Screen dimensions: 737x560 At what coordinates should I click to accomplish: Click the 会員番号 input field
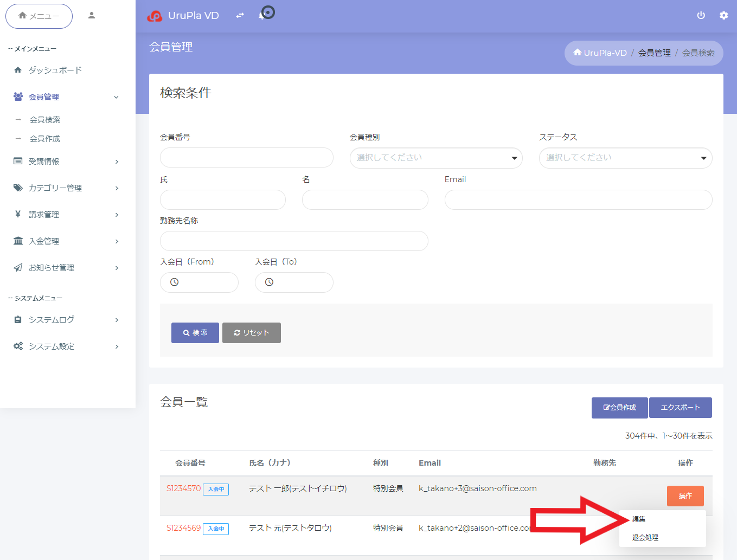coord(246,158)
